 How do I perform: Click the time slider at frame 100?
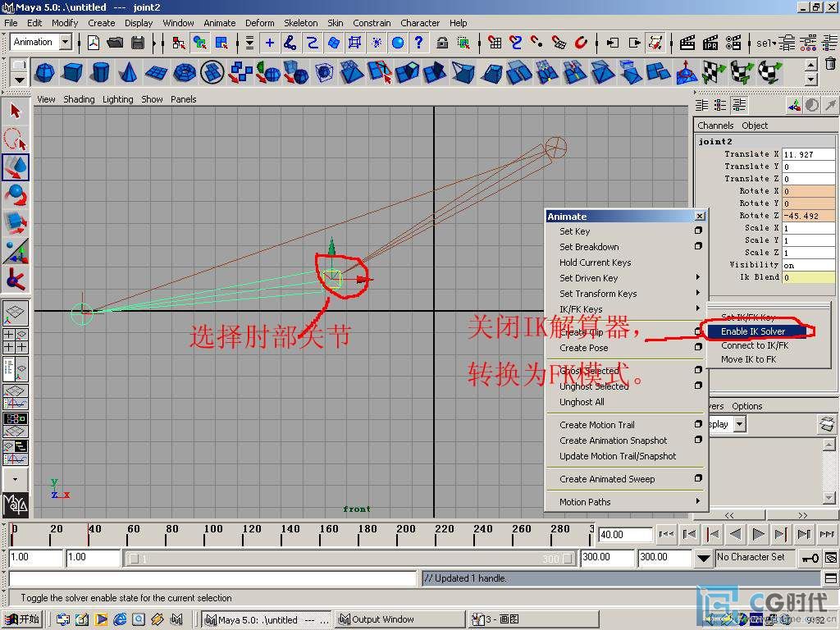pyautogui.click(x=205, y=535)
